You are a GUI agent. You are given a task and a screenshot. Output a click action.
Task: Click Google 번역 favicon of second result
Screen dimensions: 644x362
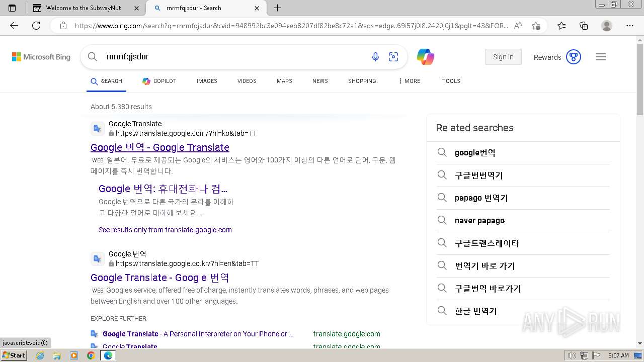98,259
